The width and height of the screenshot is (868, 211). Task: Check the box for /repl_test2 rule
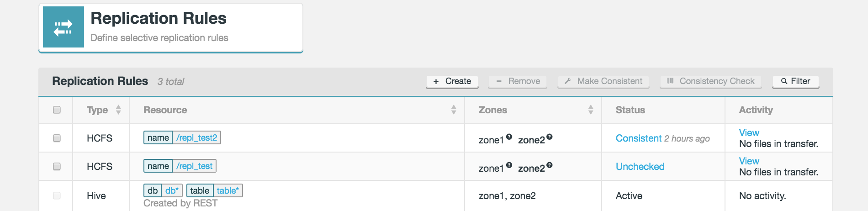click(57, 138)
